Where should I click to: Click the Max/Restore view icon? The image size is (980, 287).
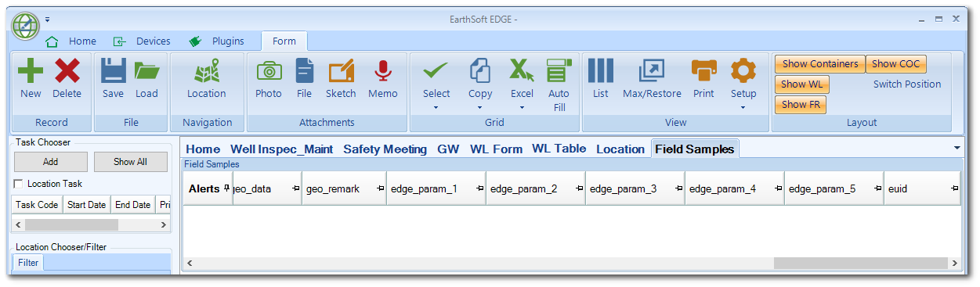652,71
